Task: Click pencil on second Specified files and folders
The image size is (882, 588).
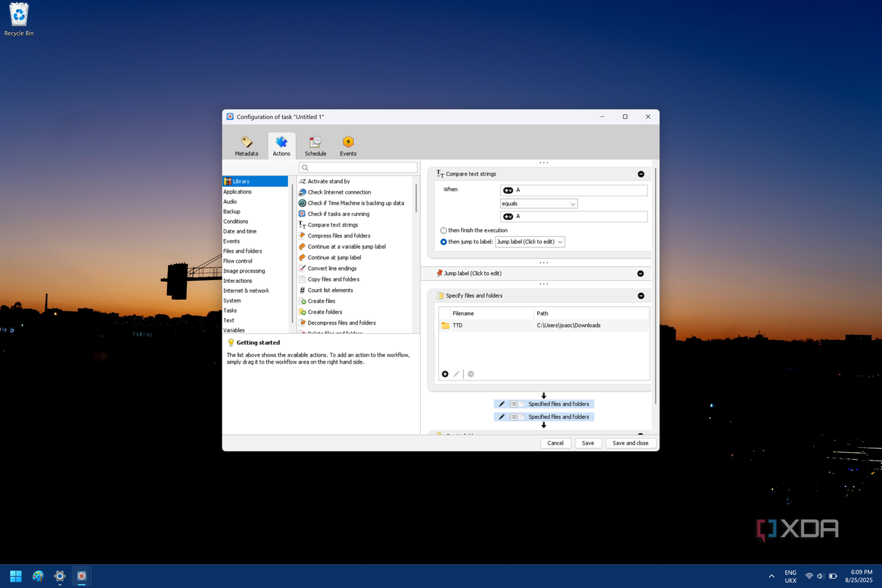Action: (502, 417)
